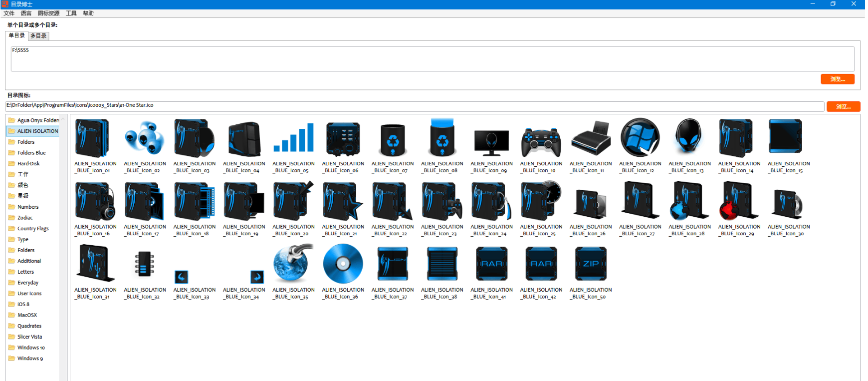Pick the alien heads icon (Icon_02)
Screen dimensions: 868x381
pos(145,138)
